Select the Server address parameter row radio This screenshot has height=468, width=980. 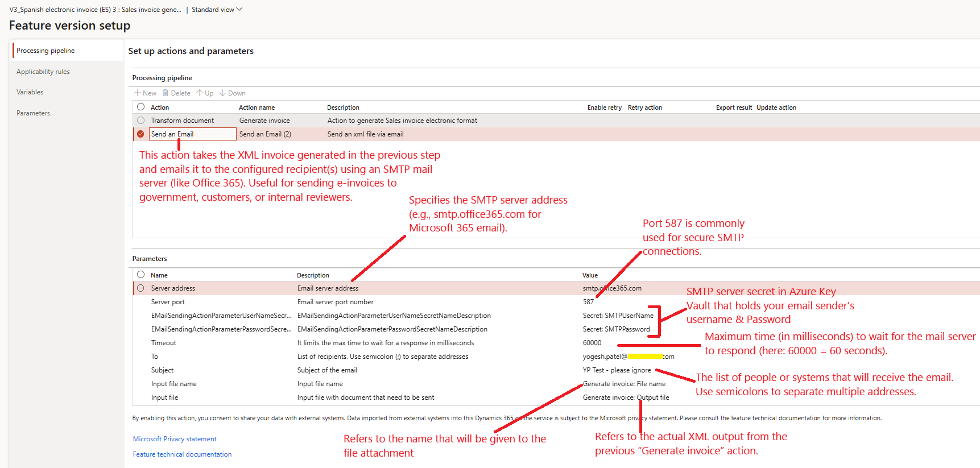(x=140, y=288)
